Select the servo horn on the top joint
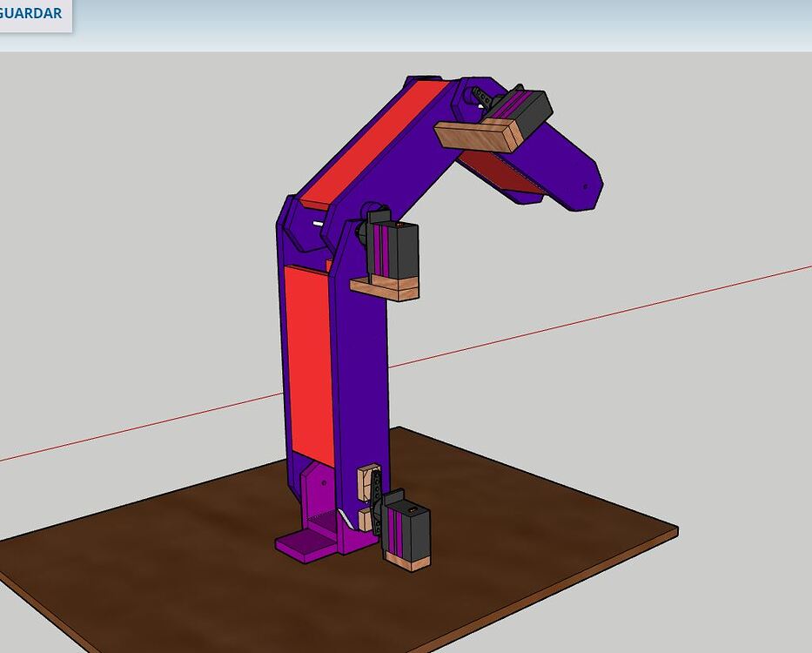Viewport: 812px width, 653px height. tap(482, 98)
